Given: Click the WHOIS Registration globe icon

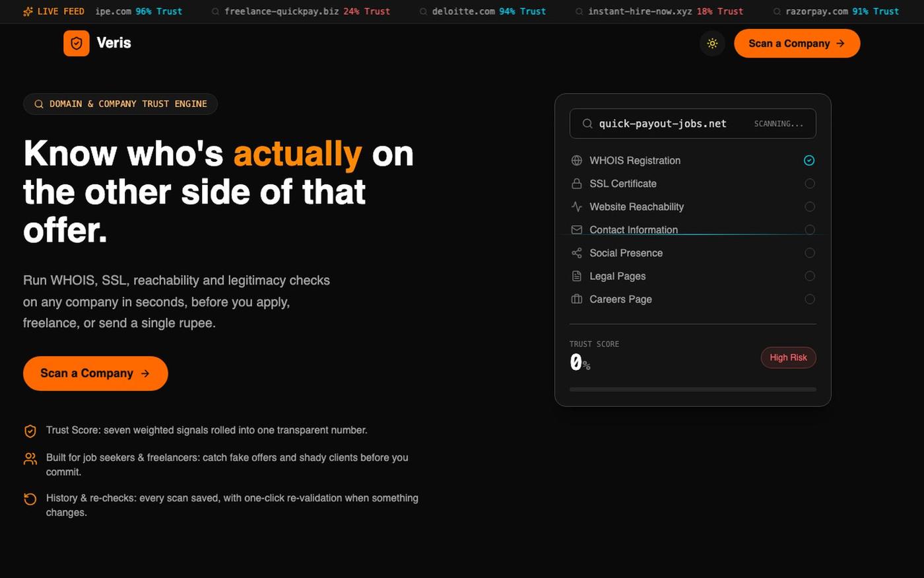Looking at the screenshot, I should point(576,161).
